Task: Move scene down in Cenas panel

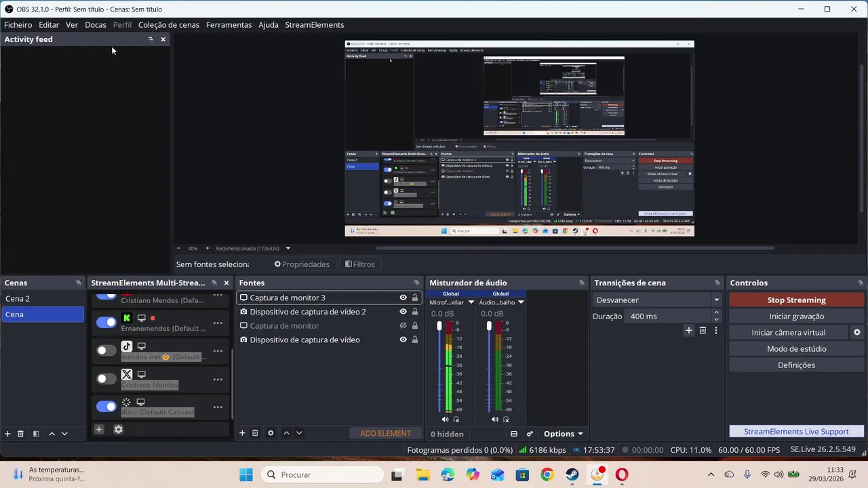Action: [64, 434]
